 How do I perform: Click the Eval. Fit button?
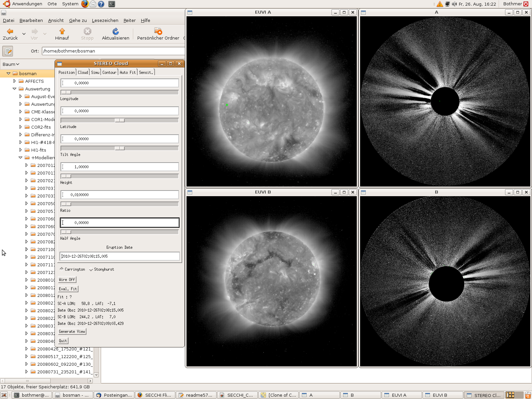68,289
